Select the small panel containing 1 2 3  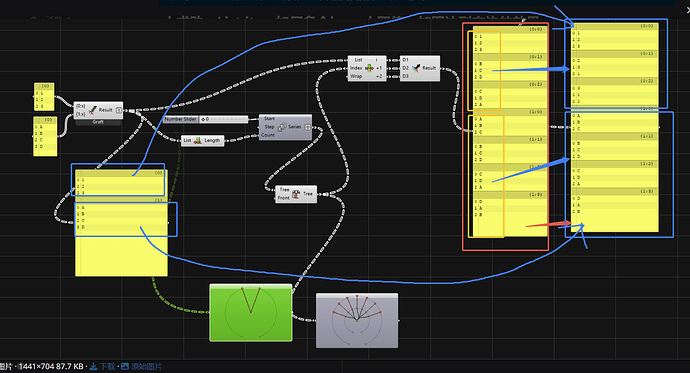tap(44, 97)
